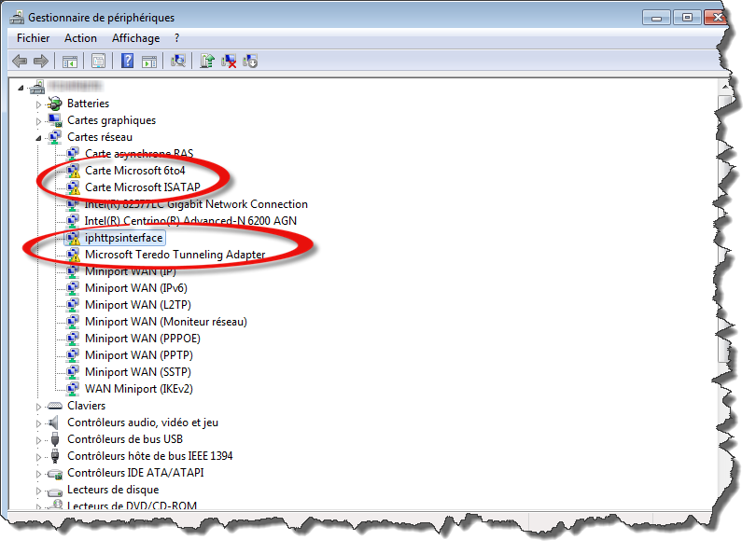Select Microsoft Teredo Tunneling Adapter

(175, 255)
